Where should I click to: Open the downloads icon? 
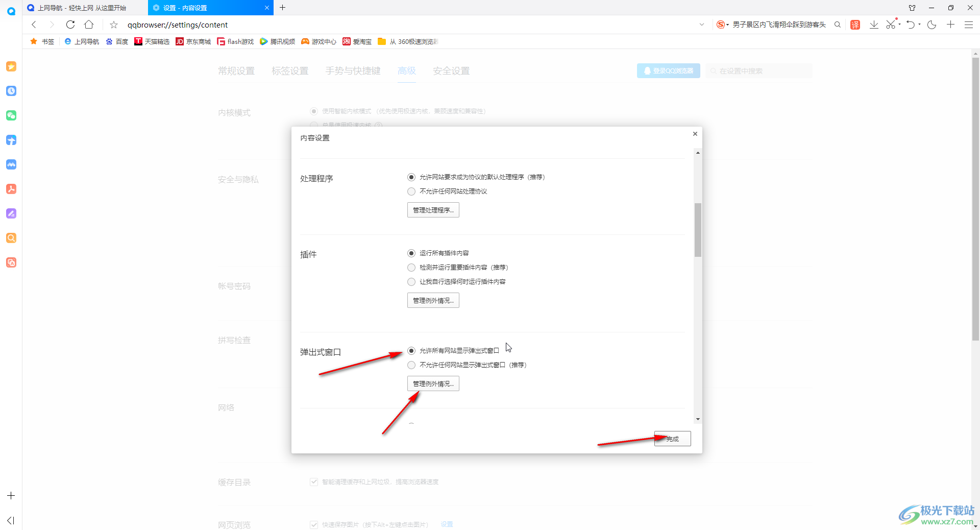coord(874,25)
